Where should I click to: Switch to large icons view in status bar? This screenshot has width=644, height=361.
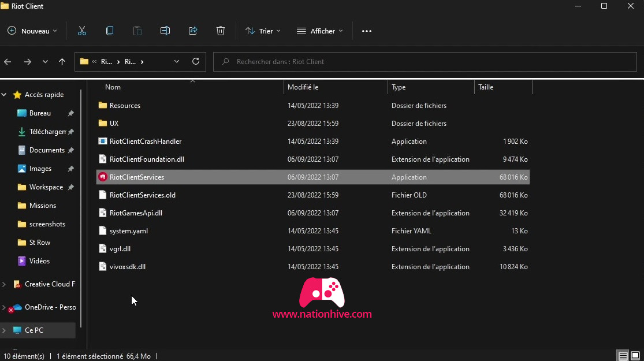click(x=635, y=356)
